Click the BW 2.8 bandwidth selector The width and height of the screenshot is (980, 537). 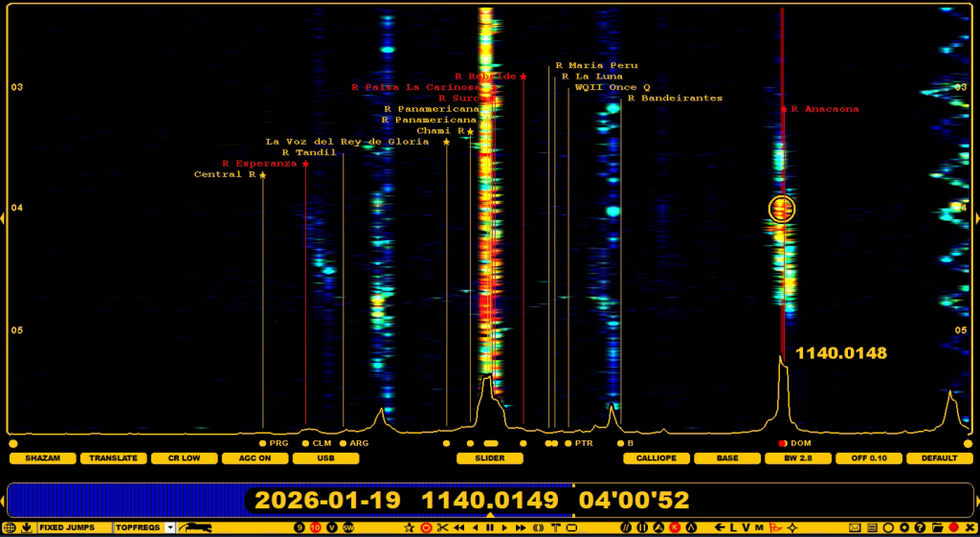(x=797, y=459)
